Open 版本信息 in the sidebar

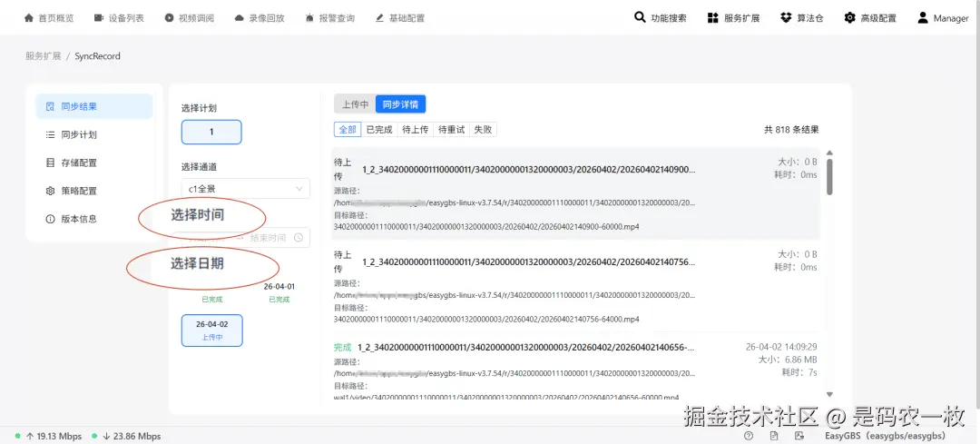tap(94, 219)
